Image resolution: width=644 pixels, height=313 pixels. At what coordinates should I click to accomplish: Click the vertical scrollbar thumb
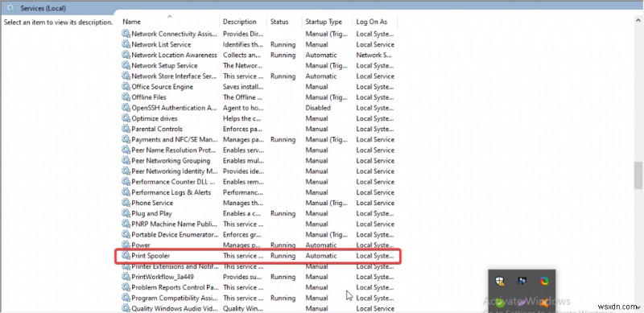(638, 175)
